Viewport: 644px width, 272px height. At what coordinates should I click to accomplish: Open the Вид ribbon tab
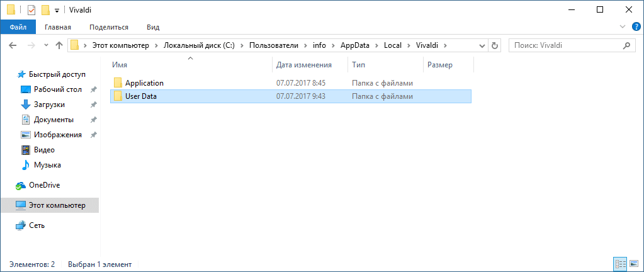point(153,27)
